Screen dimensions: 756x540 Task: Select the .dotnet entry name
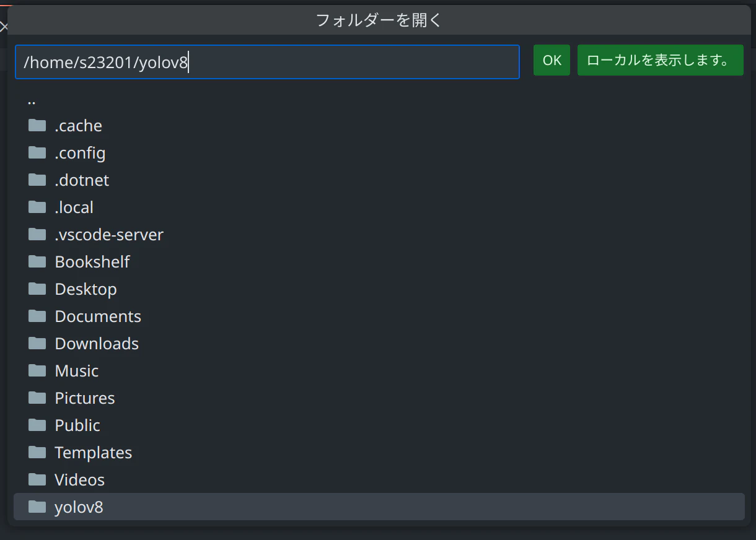click(82, 180)
